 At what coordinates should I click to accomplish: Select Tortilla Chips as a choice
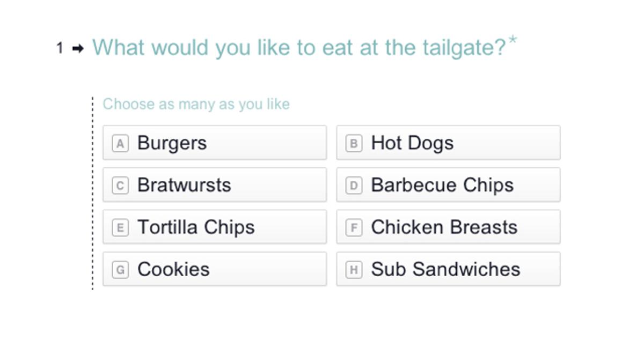215,227
